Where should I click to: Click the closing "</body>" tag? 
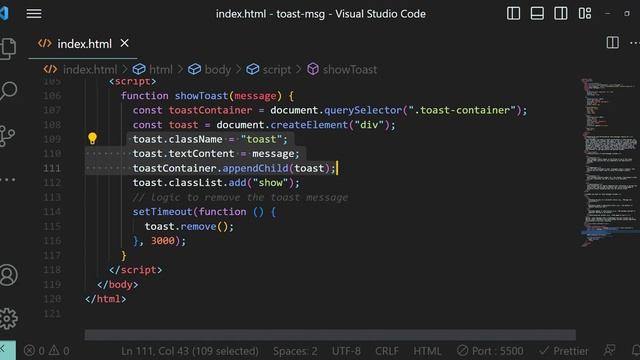click(x=117, y=284)
